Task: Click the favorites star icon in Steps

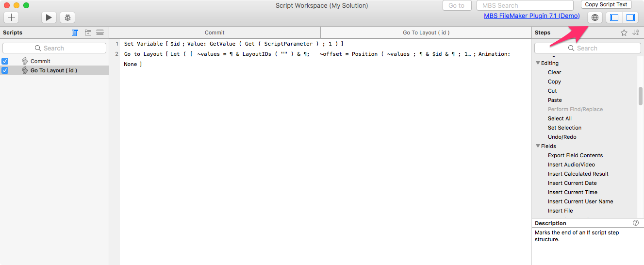Action: (624, 33)
